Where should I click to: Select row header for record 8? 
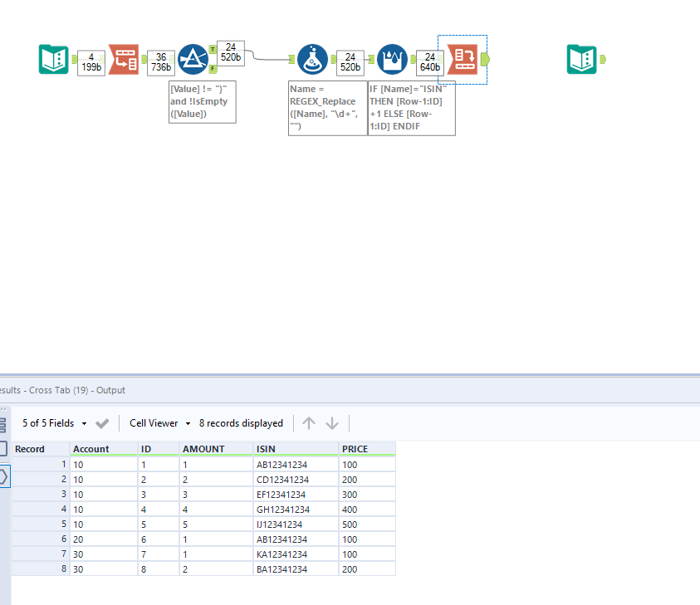click(x=41, y=568)
